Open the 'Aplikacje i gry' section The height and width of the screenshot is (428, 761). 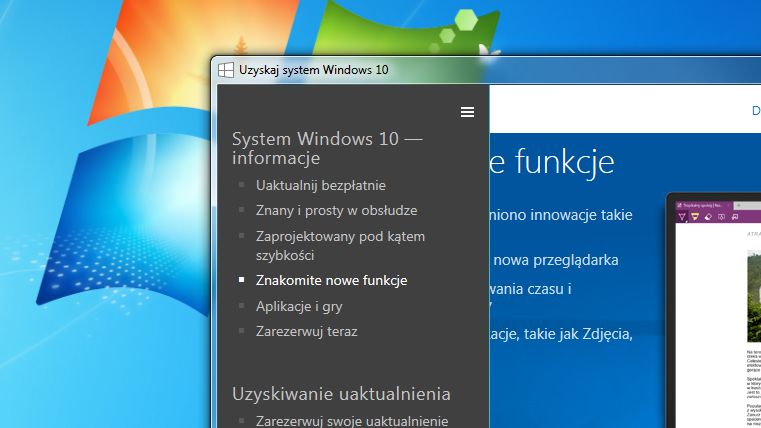[299, 306]
